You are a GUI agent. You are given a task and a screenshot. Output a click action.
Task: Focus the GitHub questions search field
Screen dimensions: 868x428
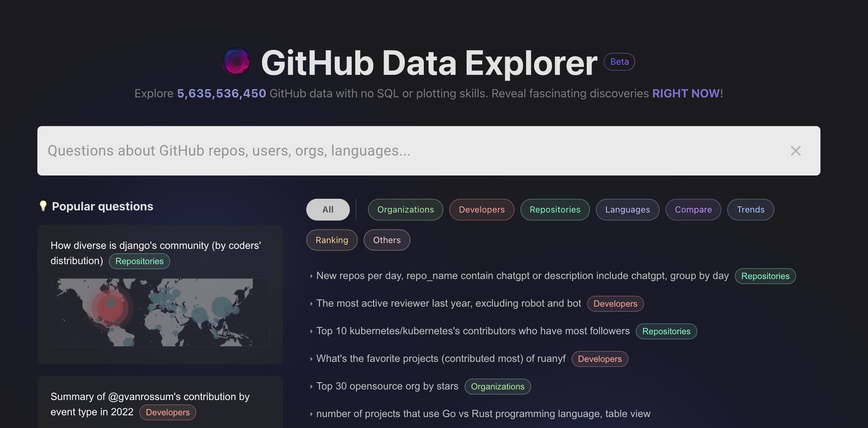429,151
